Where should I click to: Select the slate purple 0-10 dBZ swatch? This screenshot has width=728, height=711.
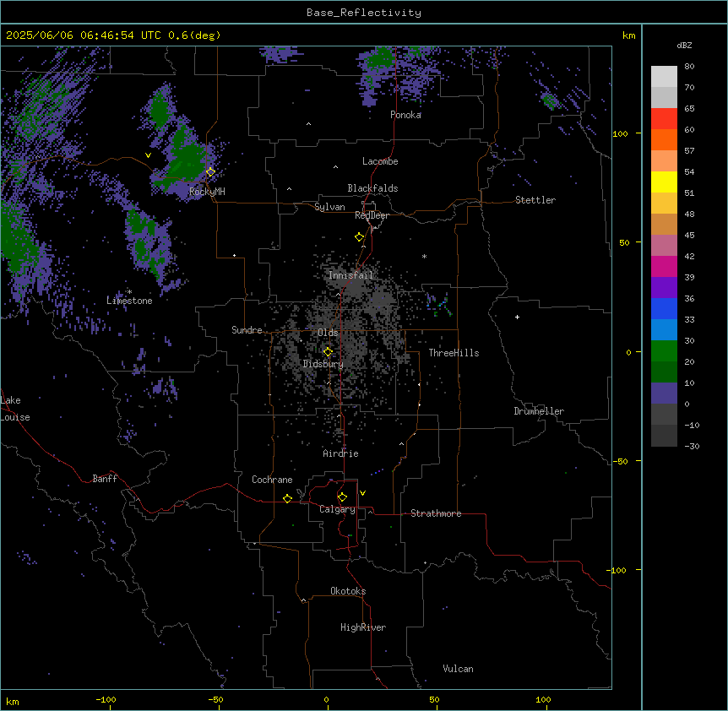[664, 393]
